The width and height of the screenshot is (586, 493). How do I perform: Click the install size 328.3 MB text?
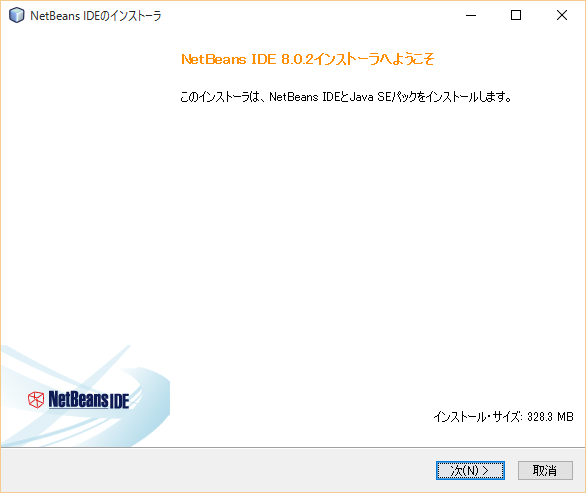point(503,416)
